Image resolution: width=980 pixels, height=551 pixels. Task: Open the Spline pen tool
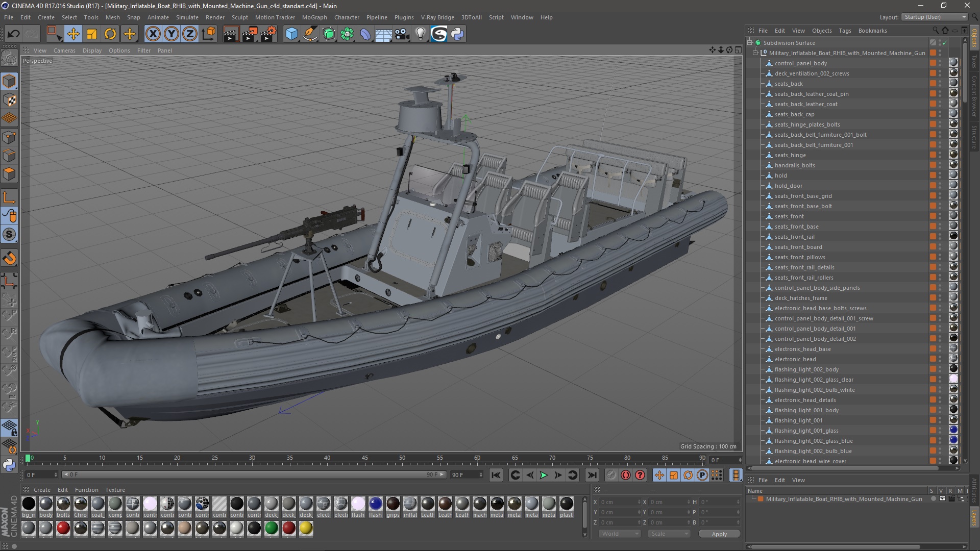pos(310,34)
